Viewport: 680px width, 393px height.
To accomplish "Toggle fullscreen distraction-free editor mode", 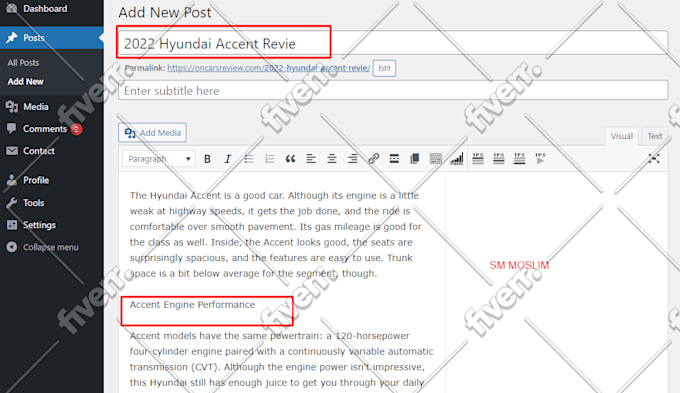I will coord(654,159).
